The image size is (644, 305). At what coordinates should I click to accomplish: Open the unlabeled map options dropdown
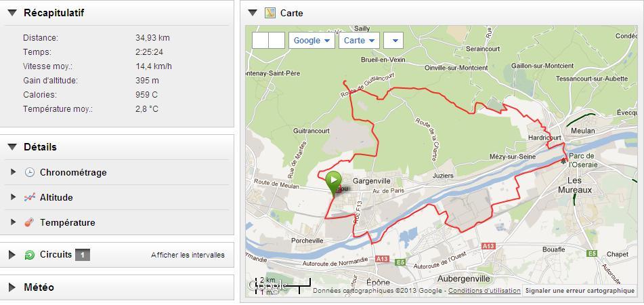click(393, 40)
